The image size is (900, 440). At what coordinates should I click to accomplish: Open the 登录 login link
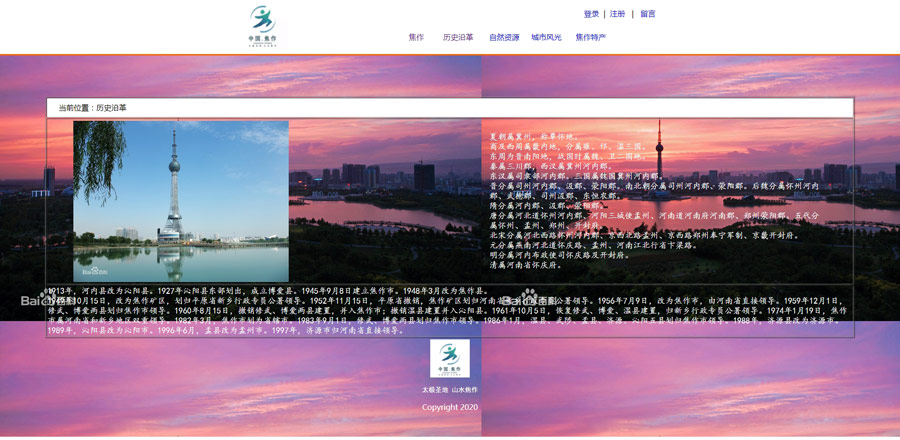point(591,14)
